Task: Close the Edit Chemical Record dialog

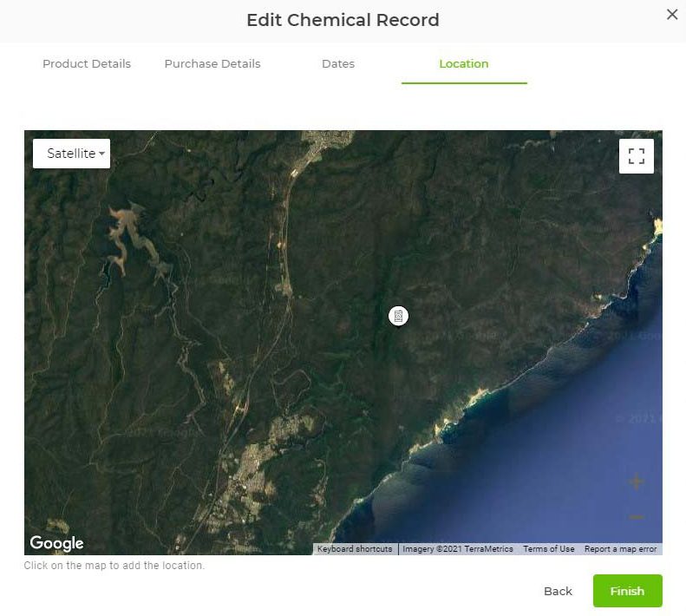Action: tap(671, 15)
